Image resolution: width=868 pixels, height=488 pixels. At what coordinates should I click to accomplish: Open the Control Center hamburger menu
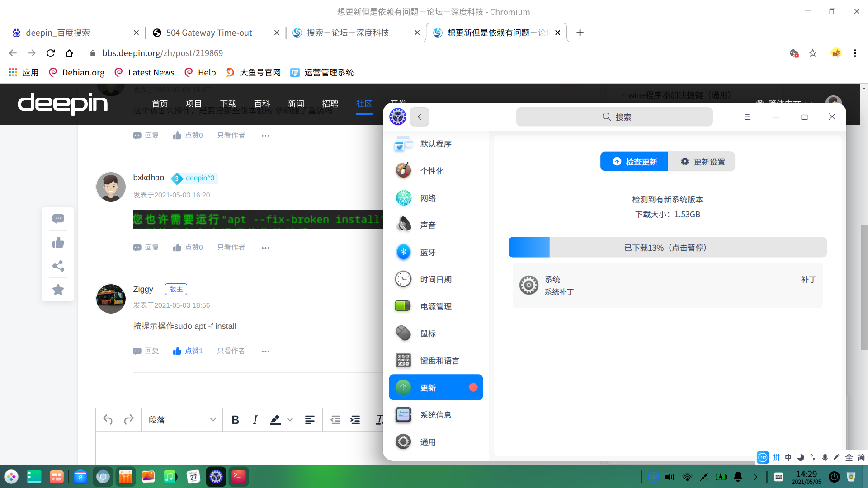click(x=747, y=117)
